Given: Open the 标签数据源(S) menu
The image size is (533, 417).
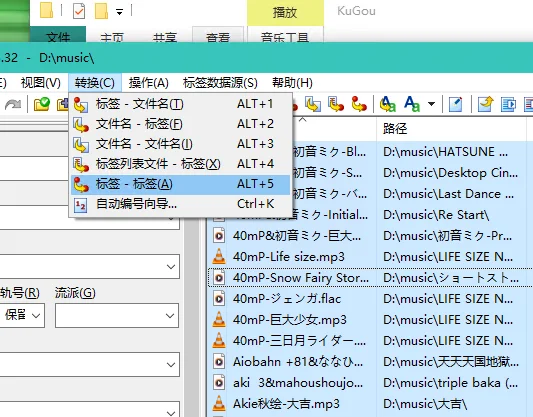Looking at the screenshot, I should [x=220, y=83].
